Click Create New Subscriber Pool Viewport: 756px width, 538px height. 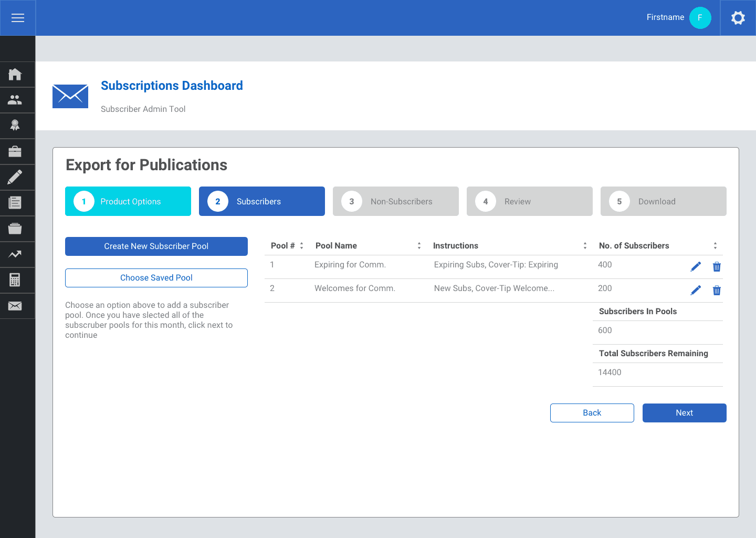[156, 246]
